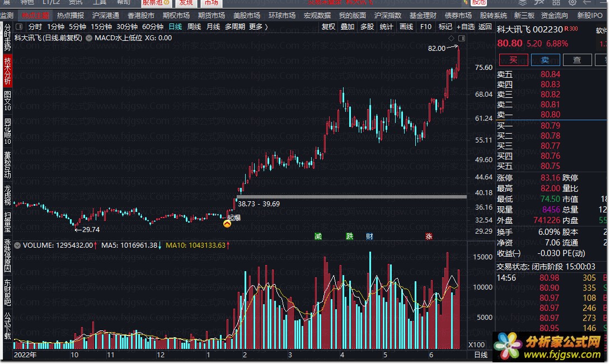This screenshot has width=610, height=364.
Task: Click the 查 query button
Action: (x=577, y=60)
